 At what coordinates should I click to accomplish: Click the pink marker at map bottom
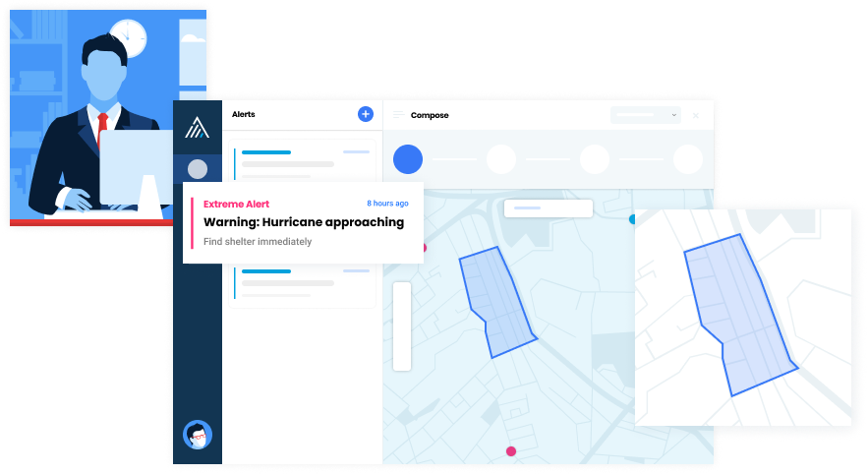(511, 451)
